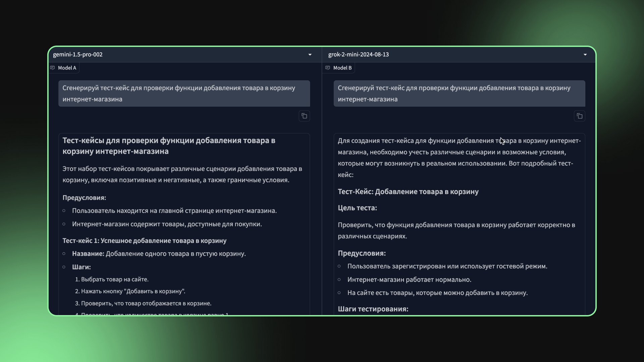The width and height of the screenshot is (644, 362).
Task: Copy the prompt message in Model A panel
Action: (304, 116)
